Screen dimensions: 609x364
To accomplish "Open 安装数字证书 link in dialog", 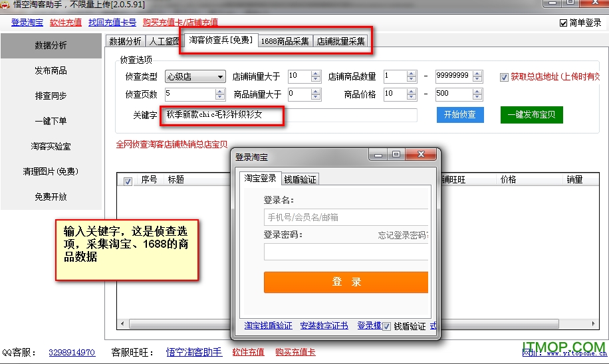I will point(324,325).
